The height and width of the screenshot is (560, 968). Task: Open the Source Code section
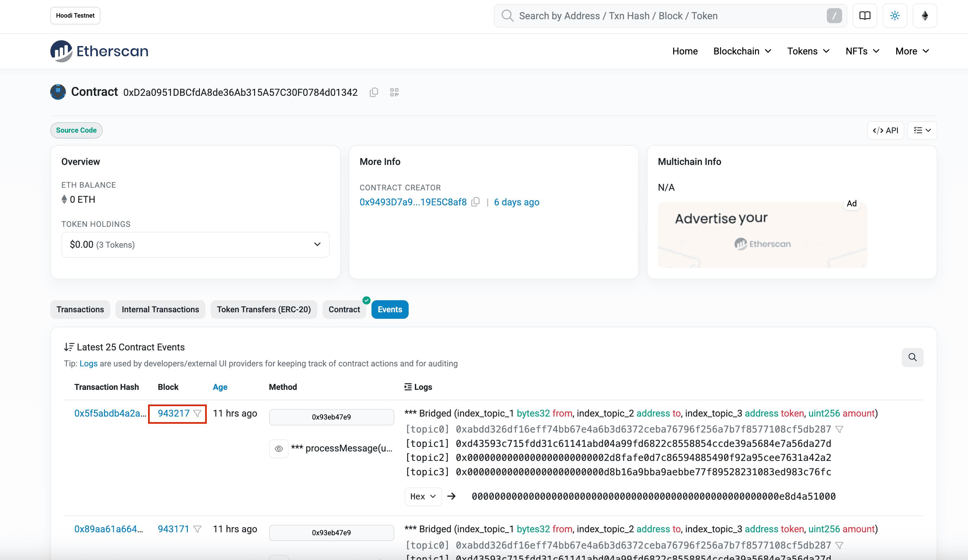[x=76, y=130]
